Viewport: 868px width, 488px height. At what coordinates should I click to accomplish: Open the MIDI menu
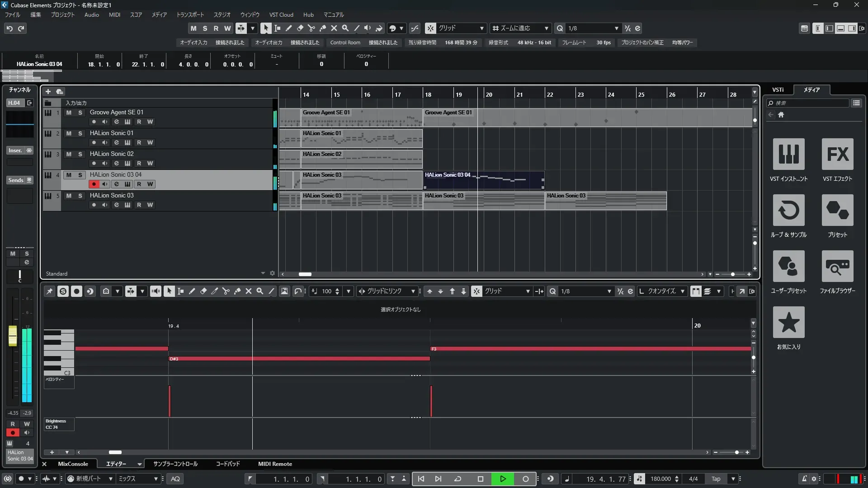pos(114,14)
